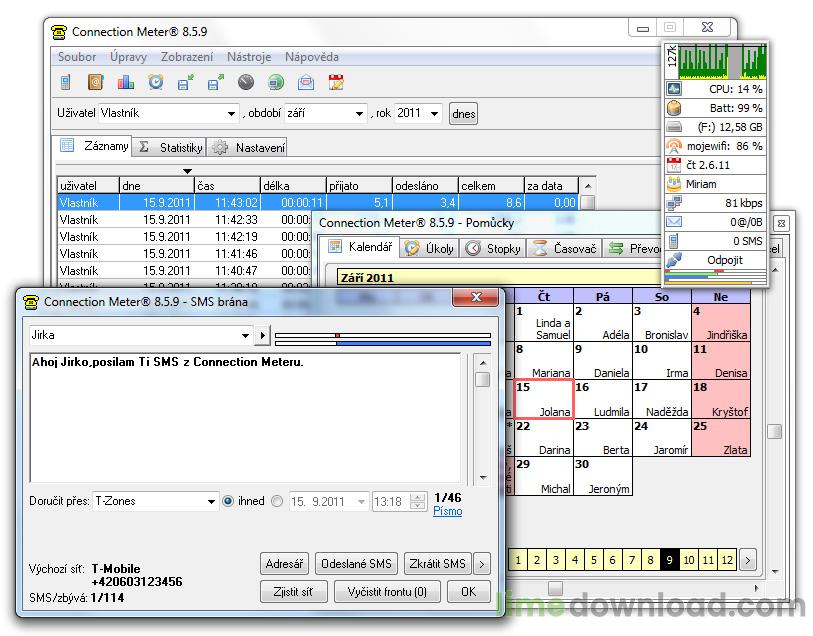The height and width of the screenshot is (636, 813).
Task: Switch to the Stopky tab
Action: point(493,248)
